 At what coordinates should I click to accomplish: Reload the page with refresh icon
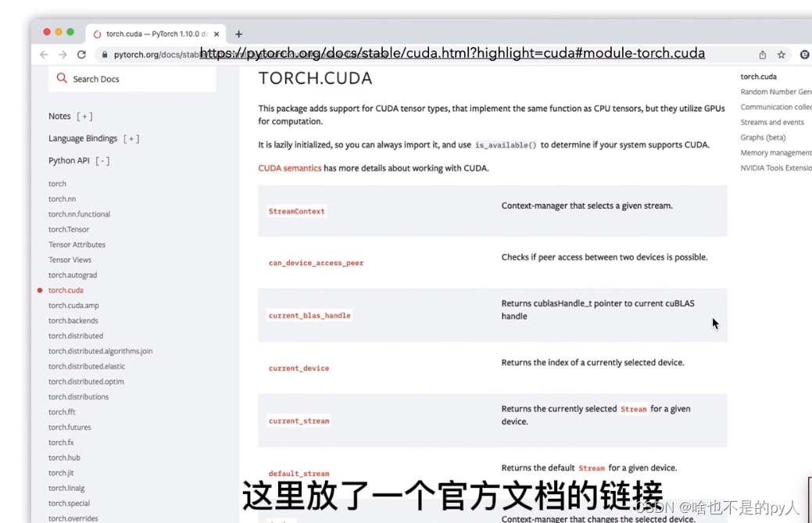(x=81, y=55)
